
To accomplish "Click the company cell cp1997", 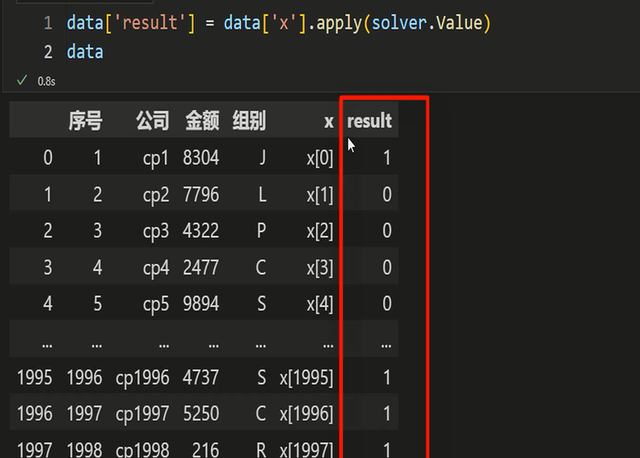I will (142, 414).
